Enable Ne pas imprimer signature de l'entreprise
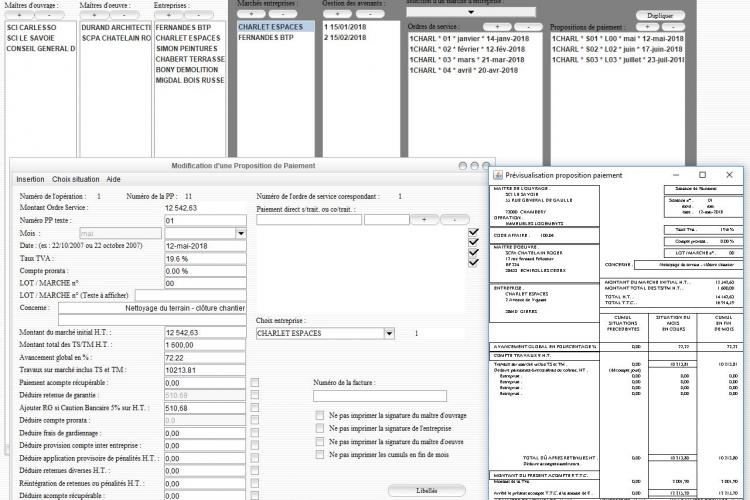The height and width of the screenshot is (500, 750). [320, 428]
